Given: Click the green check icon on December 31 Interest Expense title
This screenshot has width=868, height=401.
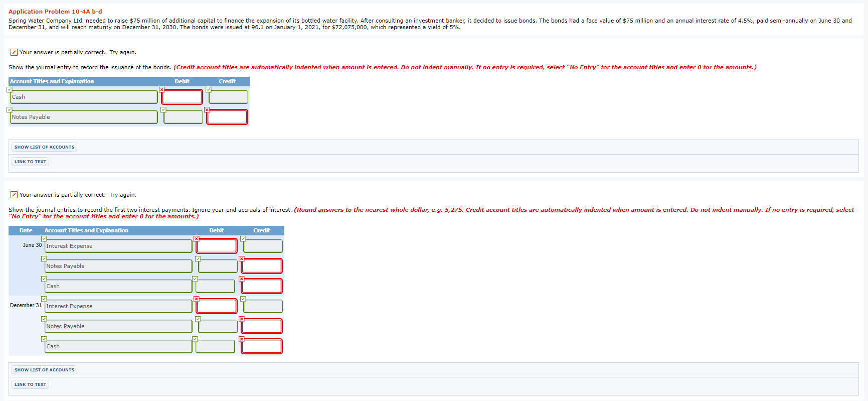Looking at the screenshot, I should pyautogui.click(x=44, y=299).
